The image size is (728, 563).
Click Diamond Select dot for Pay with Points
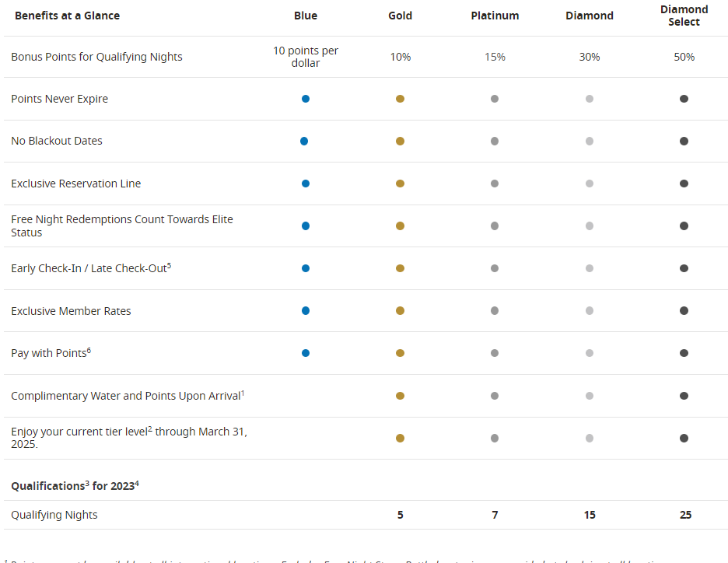(684, 353)
